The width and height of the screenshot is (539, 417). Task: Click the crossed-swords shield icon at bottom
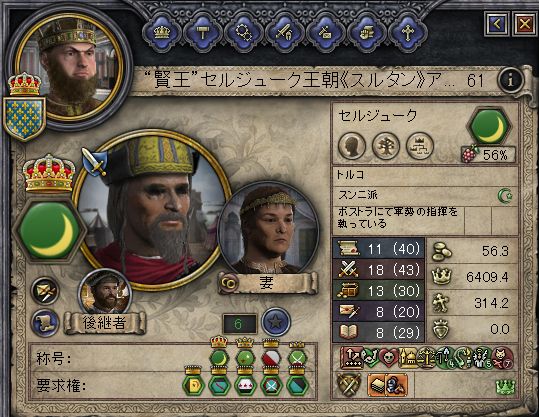(350, 385)
